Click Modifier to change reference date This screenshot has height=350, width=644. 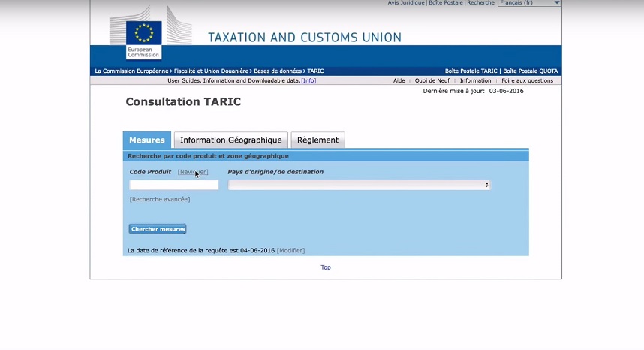point(291,251)
